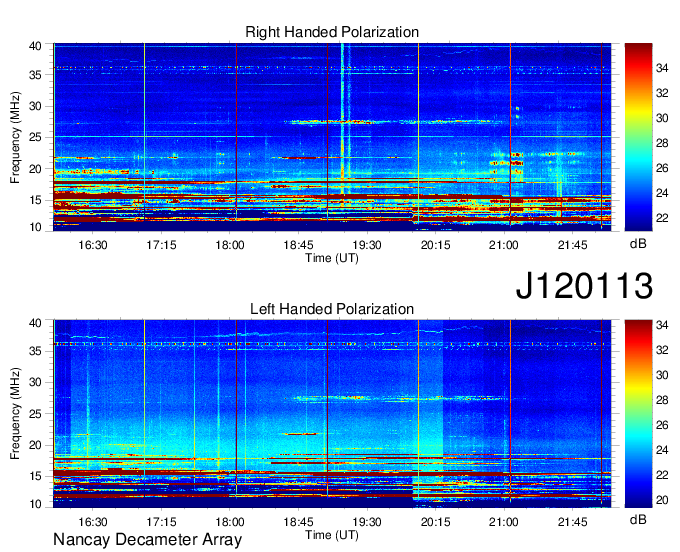
Task: Click 15 MHz tick on left-handed plot
Action: tap(35, 476)
